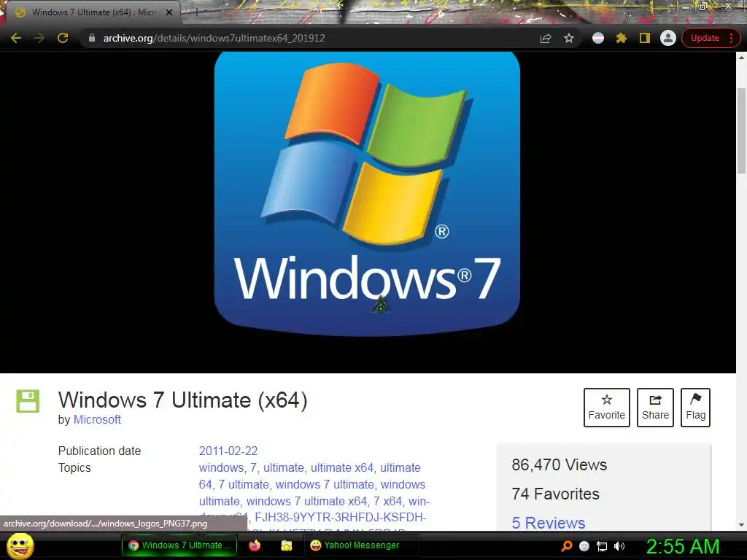
Task: Go back to the previous page
Action: click(x=16, y=38)
